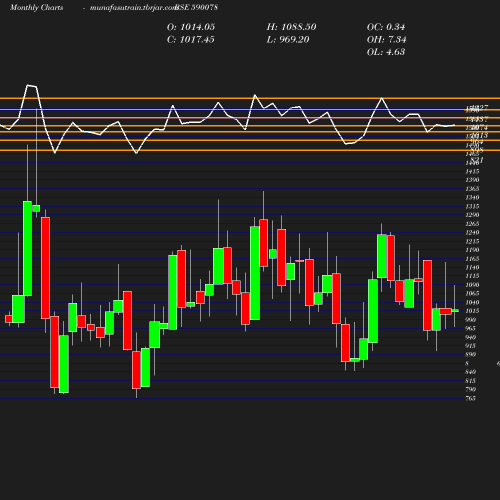Click the 890 price axis label
Viewport: 500px width, 500px height.
471,355
